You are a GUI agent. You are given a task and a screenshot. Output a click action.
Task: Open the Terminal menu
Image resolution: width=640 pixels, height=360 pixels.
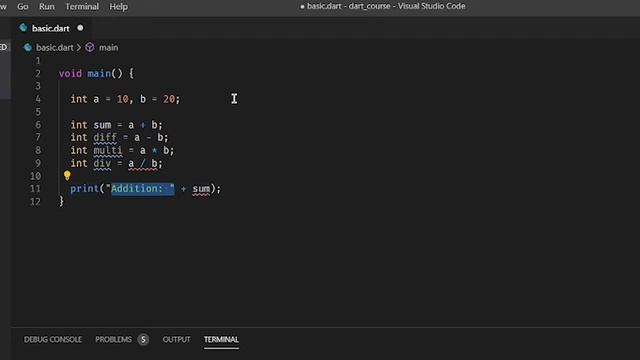[x=82, y=7]
